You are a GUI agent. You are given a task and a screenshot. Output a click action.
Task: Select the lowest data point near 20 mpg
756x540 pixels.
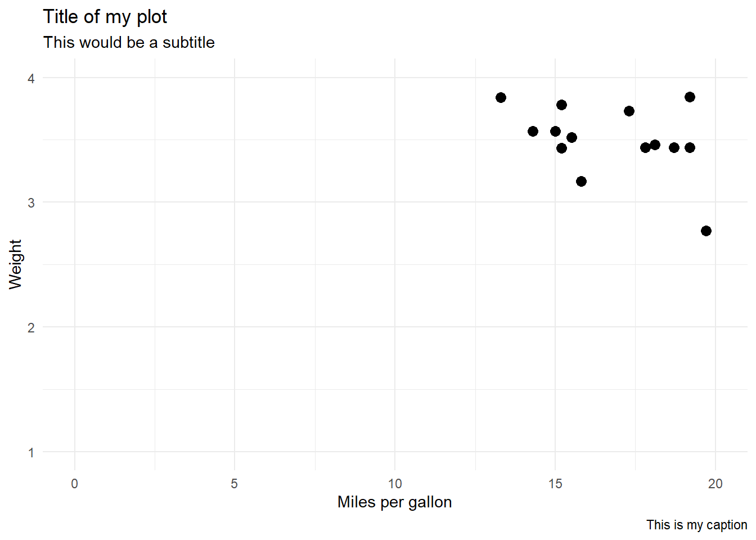click(x=706, y=231)
